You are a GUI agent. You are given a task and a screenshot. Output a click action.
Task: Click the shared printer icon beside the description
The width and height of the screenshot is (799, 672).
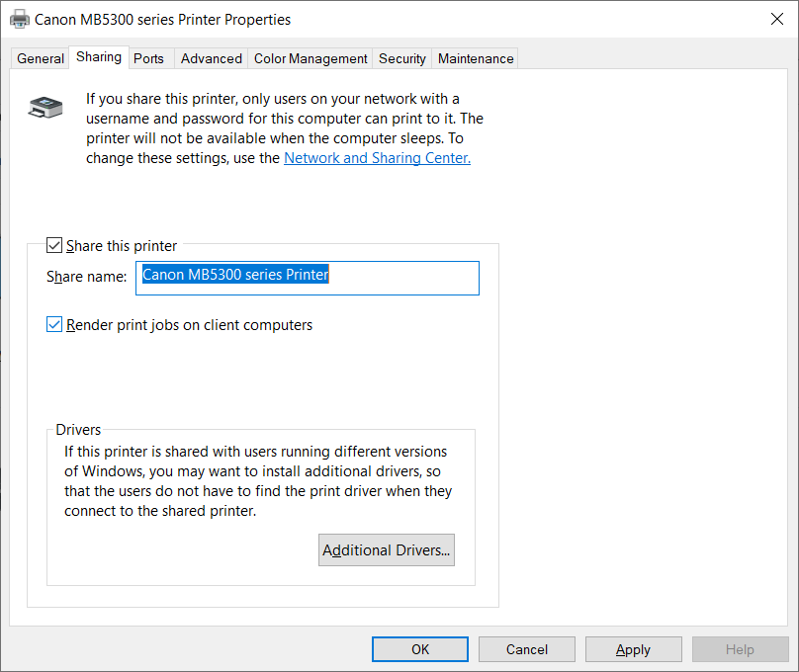45,107
